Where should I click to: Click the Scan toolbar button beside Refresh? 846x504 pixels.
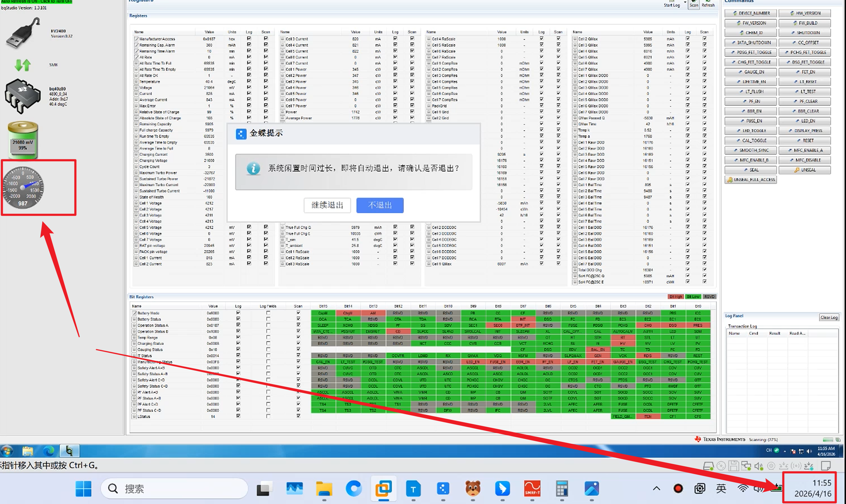[x=694, y=4]
